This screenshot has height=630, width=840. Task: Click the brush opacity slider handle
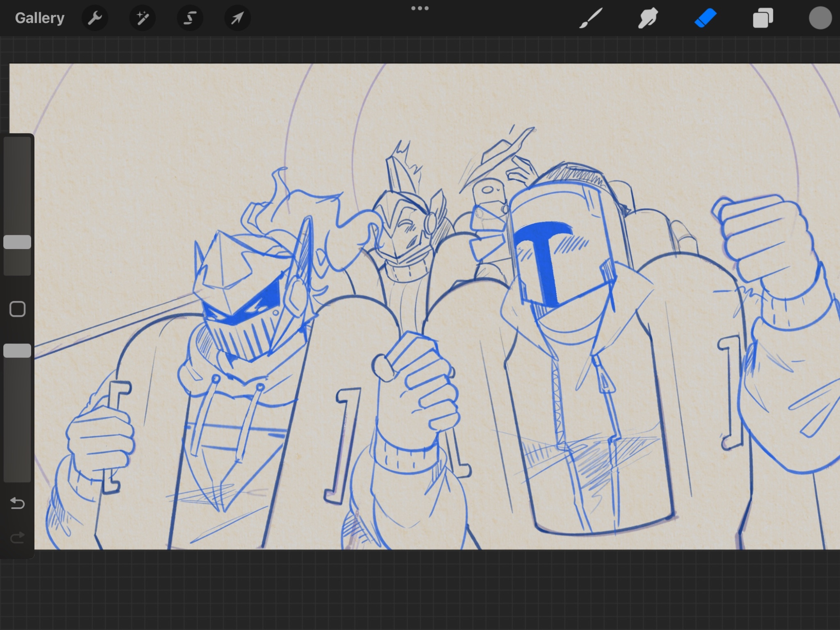(x=17, y=351)
